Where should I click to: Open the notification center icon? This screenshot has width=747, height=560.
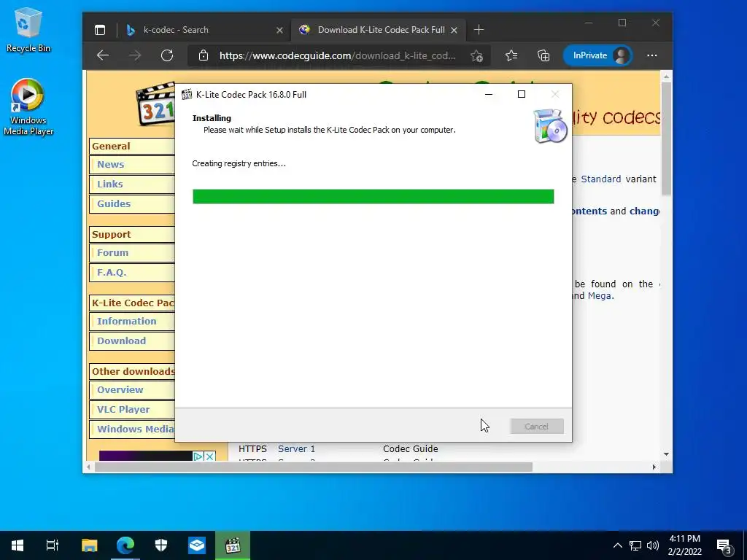pos(724,546)
